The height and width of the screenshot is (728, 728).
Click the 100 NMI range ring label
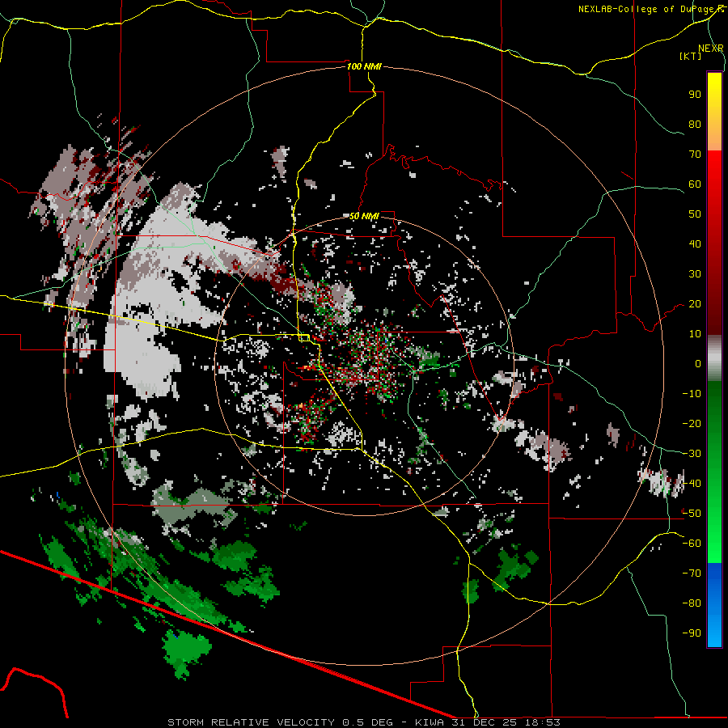365,66
